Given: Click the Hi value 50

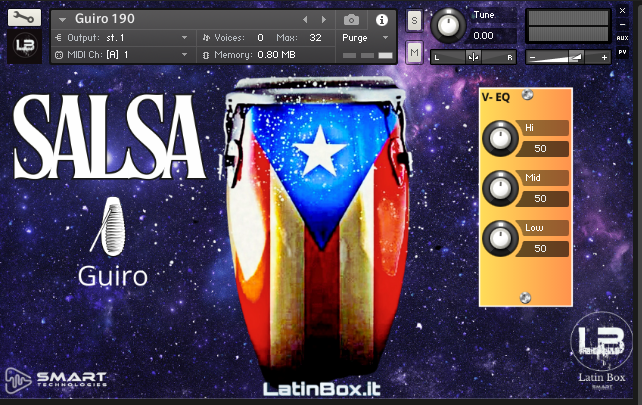Looking at the screenshot, I should click(x=541, y=149).
